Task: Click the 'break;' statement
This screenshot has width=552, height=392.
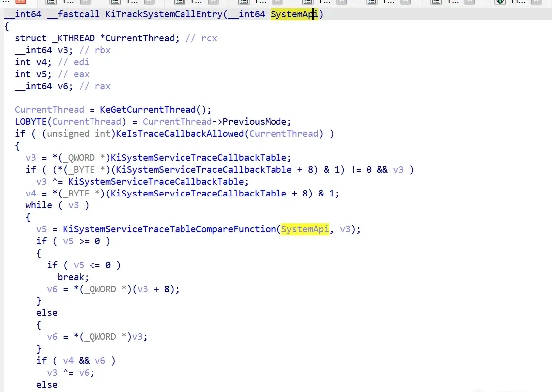Action: pyautogui.click(x=73, y=277)
